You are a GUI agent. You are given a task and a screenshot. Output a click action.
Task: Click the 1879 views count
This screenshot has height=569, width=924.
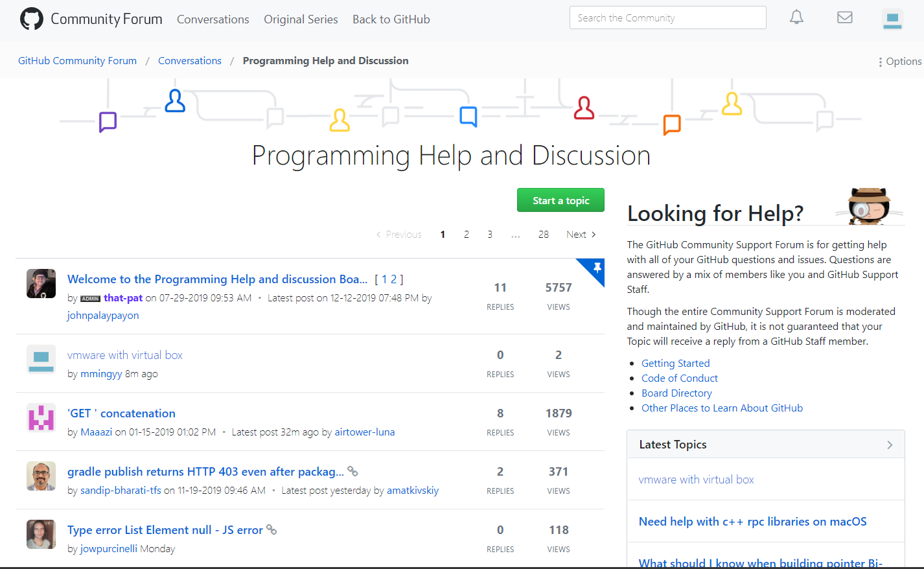point(559,413)
